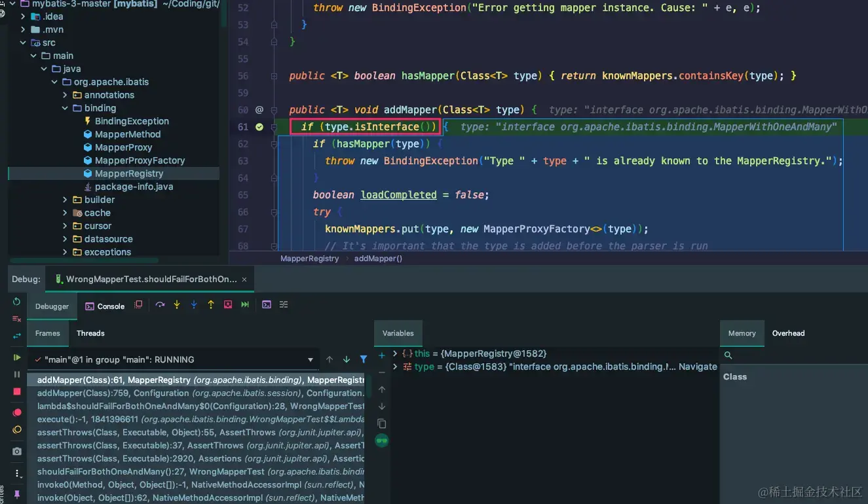Collapse the binding package folder
Viewport: 868px width, 504px height.
pyautogui.click(x=65, y=108)
